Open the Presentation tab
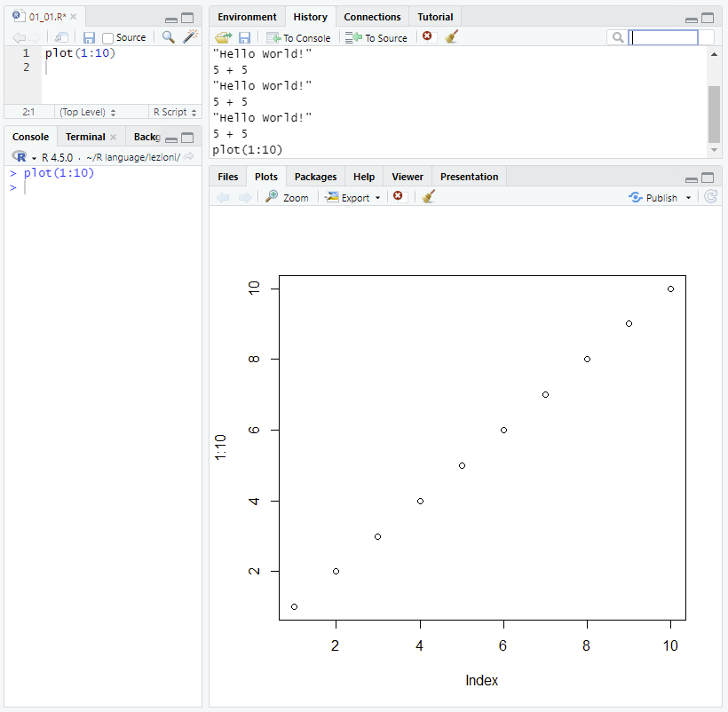This screenshot has width=728, height=712. 469,177
